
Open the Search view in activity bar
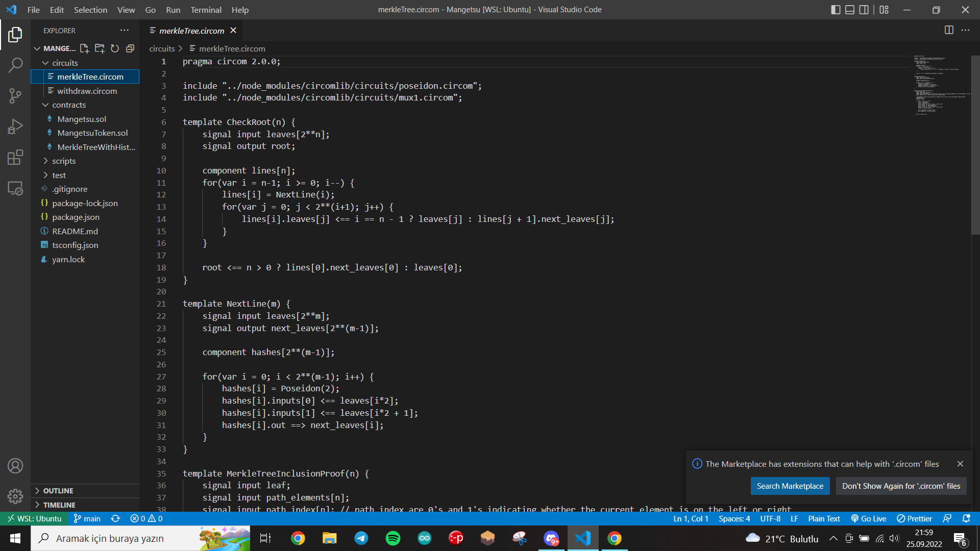[x=15, y=65]
